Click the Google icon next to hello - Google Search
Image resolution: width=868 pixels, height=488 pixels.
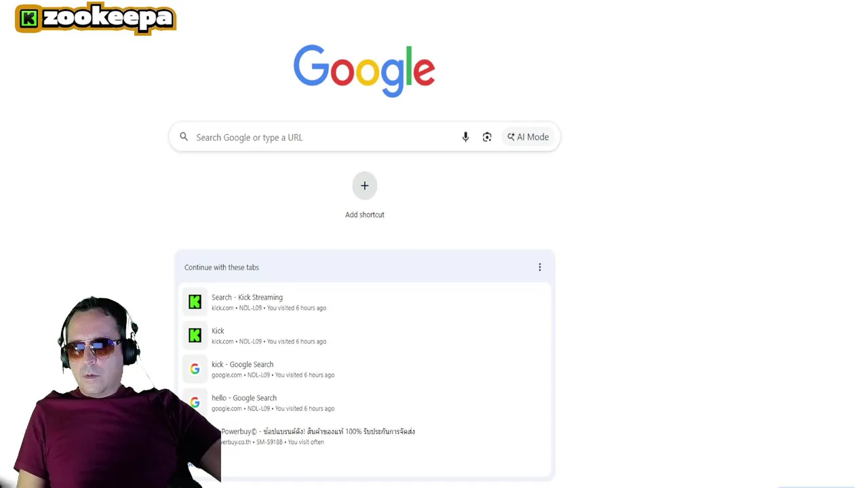[195, 403]
